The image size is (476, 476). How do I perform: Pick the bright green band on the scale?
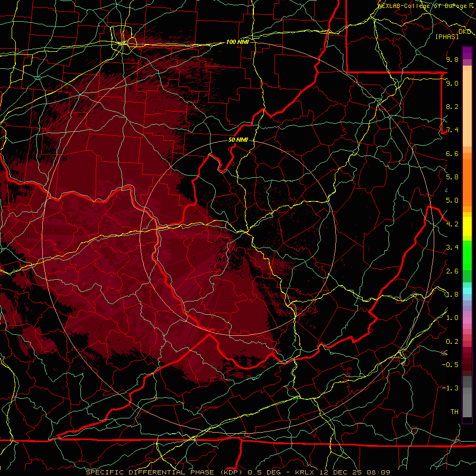467,255
